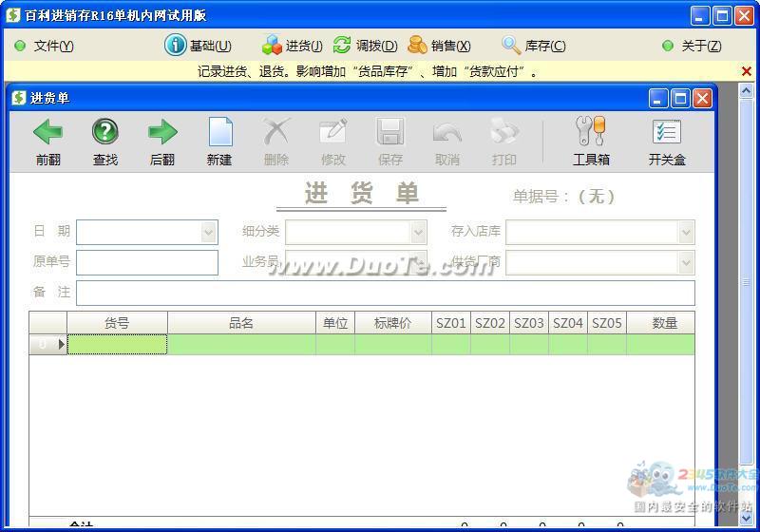Click the SZ05 column header
The width and height of the screenshot is (760, 532).
tap(607, 323)
